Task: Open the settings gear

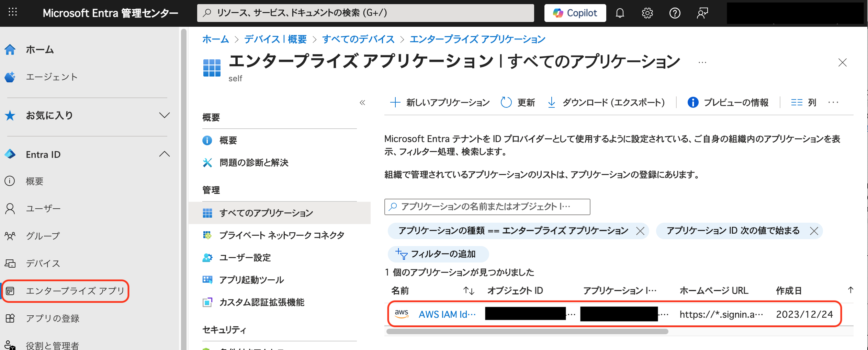Action: [x=647, y=13]
